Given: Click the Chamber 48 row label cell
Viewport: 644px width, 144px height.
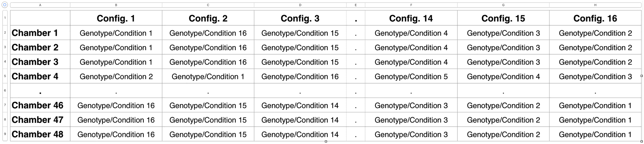Looking at the screenshot, I should [x=40, y=134].
